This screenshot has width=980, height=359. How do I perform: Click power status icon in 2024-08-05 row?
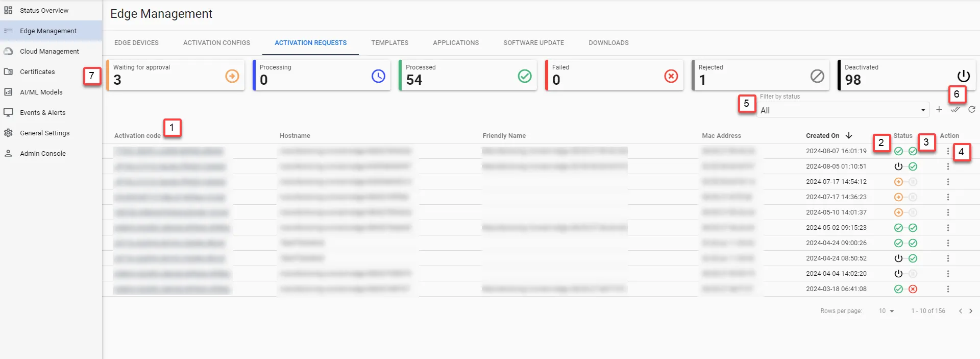pyautogui.click(x=898, y=166)
